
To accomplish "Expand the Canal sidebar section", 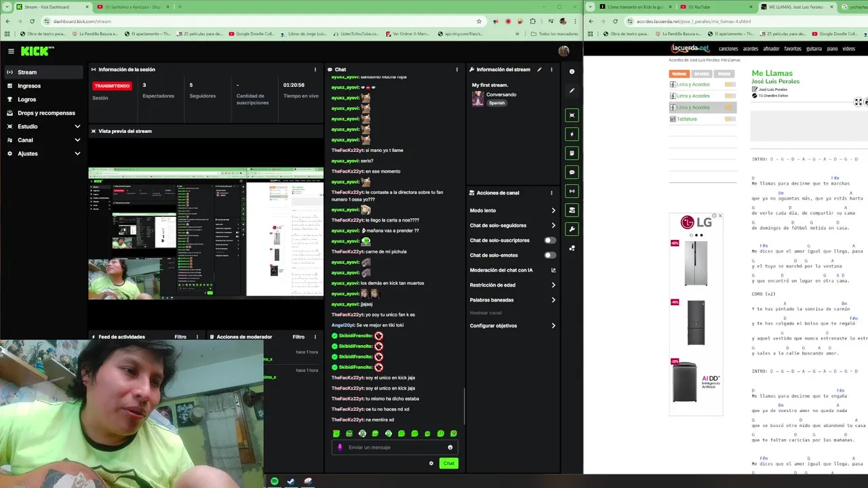I will point(43,140).
